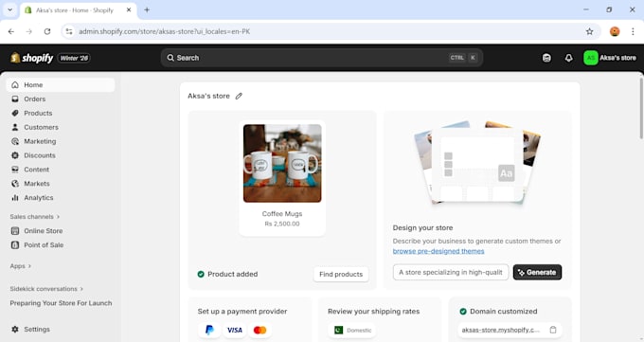Click the Products tag icon
644x342 pixels.
click(x=15, y=113)
